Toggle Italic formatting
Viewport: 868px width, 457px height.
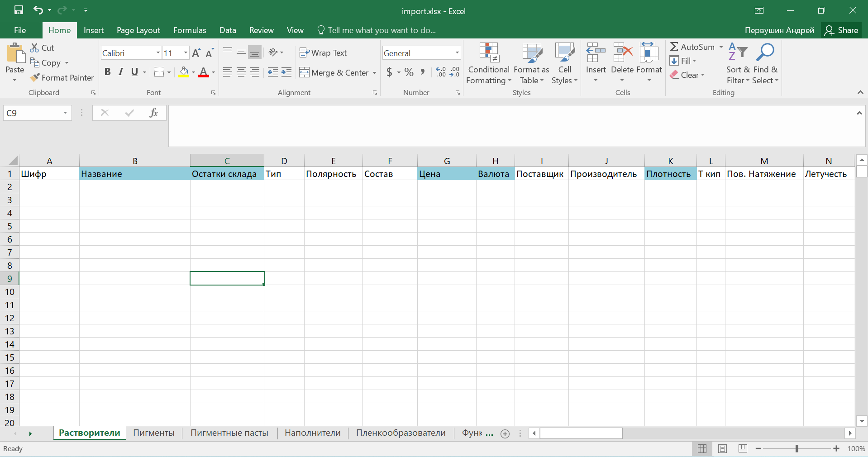coord(121,72)
